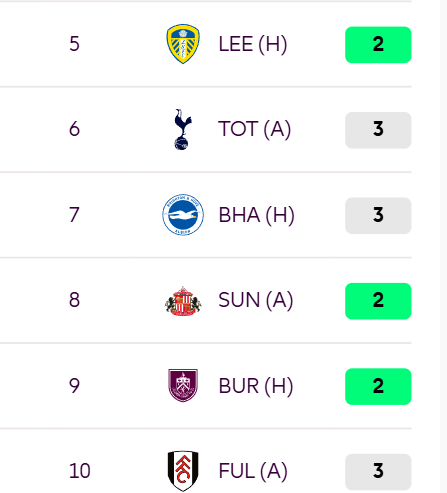
Task: Click the Burnley club crest
Action: coord(183,385)
